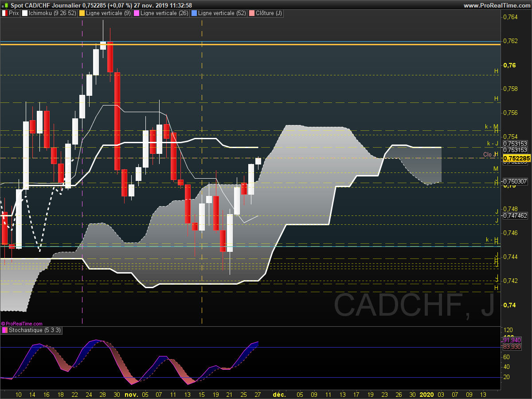This screenshot has height=399, width=532.
Task: Click the 120 level on the stochastic scale
Action: pyautogui.click(x=508, y=330)
